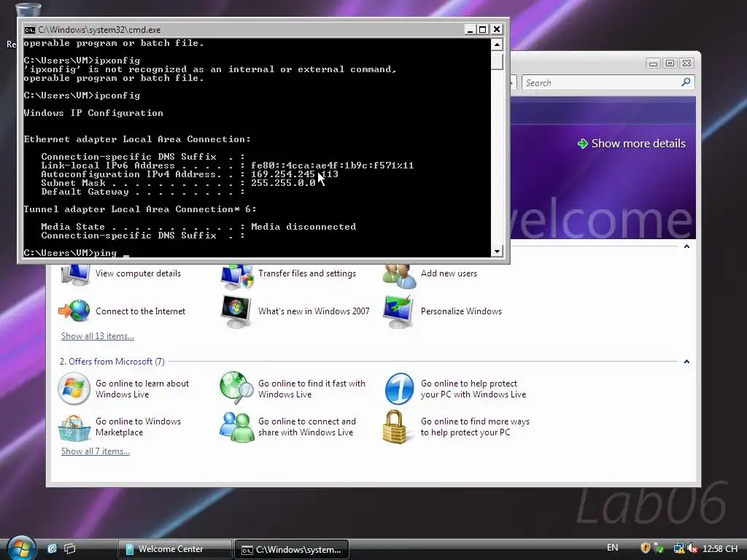Collapse Offers from Microsoft section
The width and height of the screenshot is (747, 560).
pyautogui.click(x=686, y=362)
